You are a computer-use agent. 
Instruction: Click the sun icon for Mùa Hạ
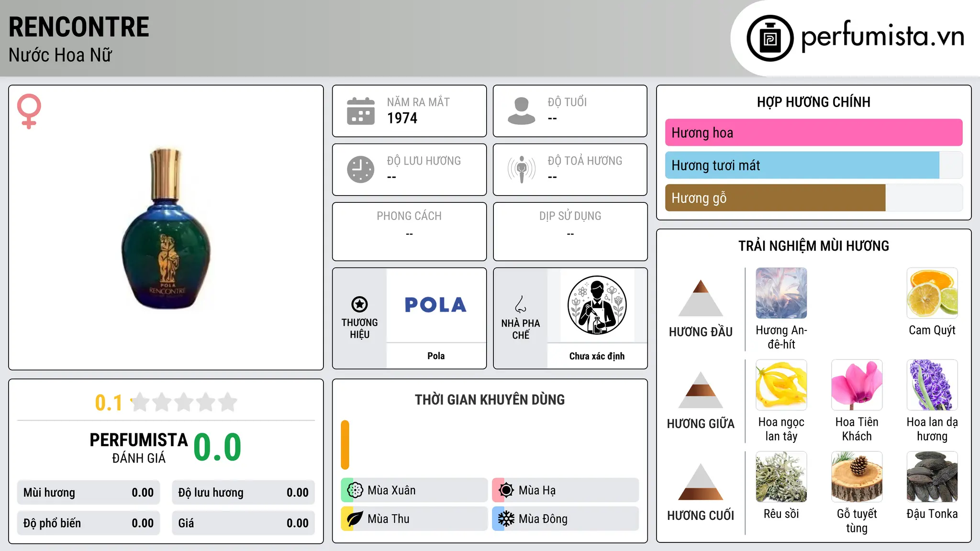pos(506,490)
